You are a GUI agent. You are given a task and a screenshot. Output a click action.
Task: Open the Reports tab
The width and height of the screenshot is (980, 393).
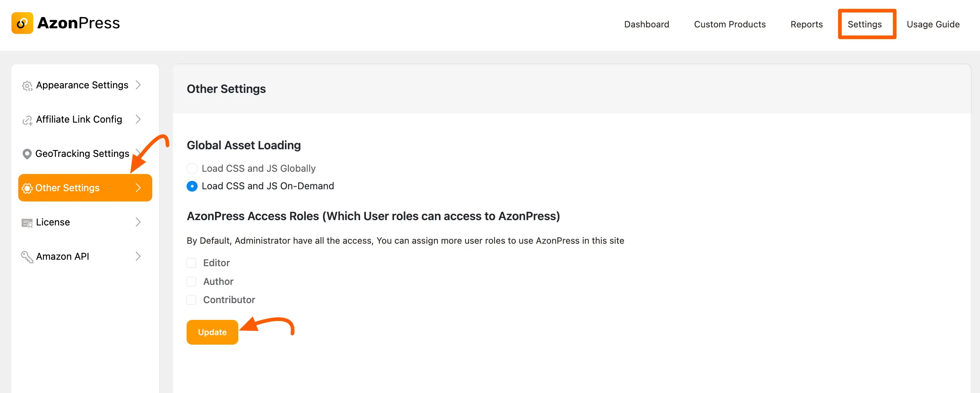pyautogui.click(x=806, y=24)
